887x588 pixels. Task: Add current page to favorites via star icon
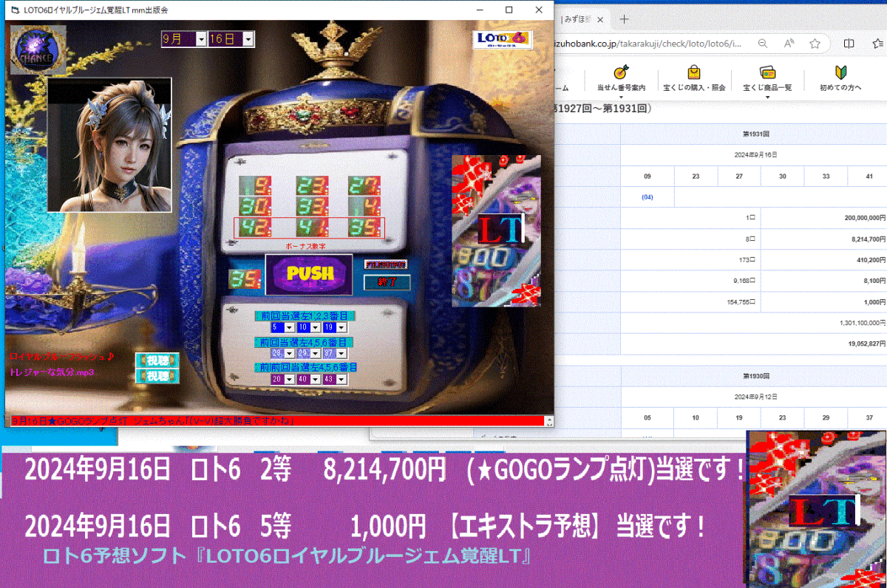click(815, 44)
